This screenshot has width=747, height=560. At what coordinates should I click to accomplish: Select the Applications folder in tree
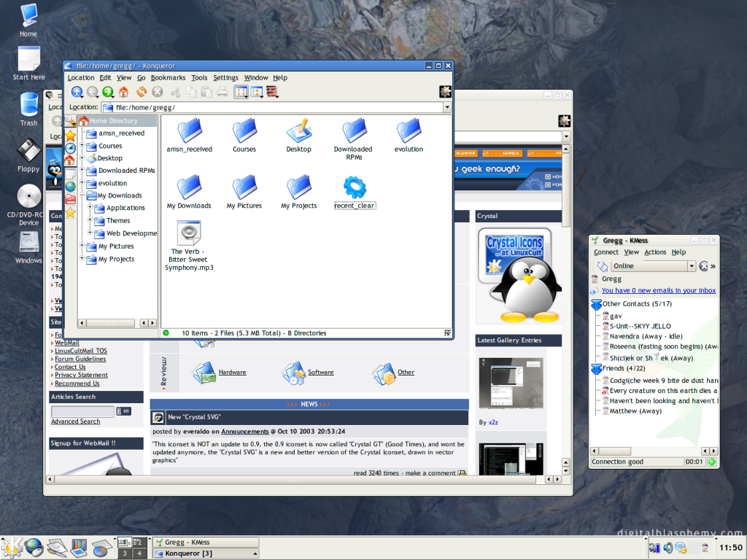[x=125, y=208]
